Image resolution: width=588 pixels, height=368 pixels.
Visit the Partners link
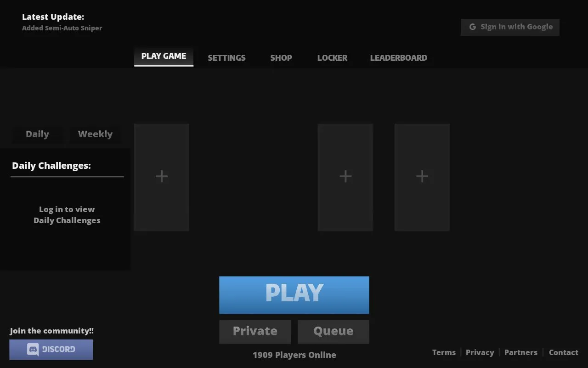pos(521,352)
